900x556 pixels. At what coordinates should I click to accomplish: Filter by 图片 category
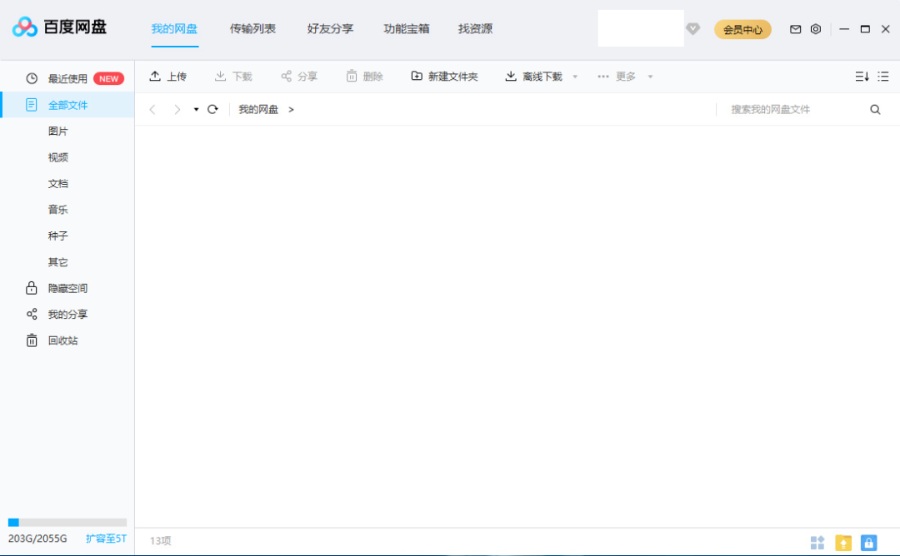pyautogui.click(x=58, y=131)
